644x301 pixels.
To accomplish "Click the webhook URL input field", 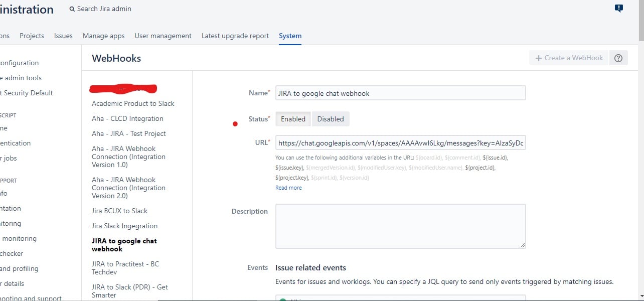I will 400,143.
